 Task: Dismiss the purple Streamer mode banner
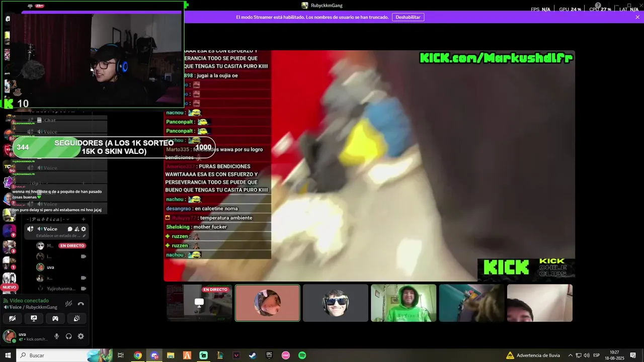click(x=637, y=17)
